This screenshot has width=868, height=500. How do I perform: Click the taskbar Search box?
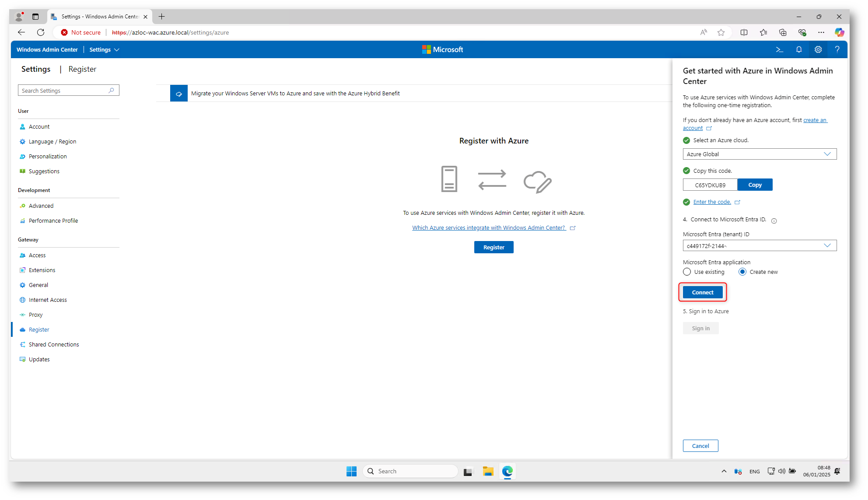coord(410,471)
